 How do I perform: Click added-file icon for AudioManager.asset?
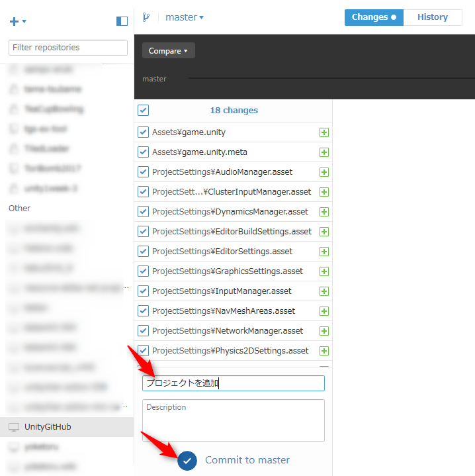tap(324, 172)
